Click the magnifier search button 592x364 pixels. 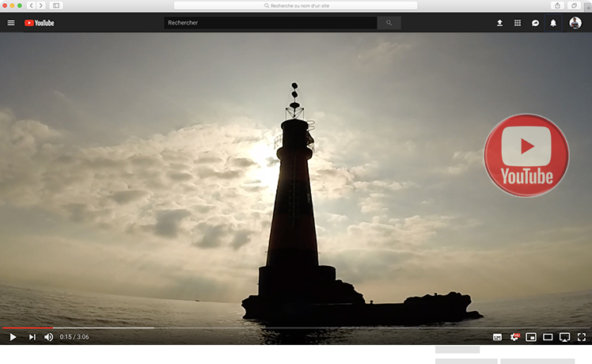(389, 23)
